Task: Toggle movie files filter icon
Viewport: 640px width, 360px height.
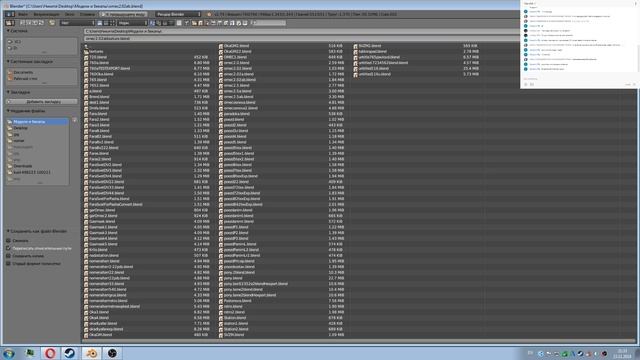Action: tap(220, 23)
